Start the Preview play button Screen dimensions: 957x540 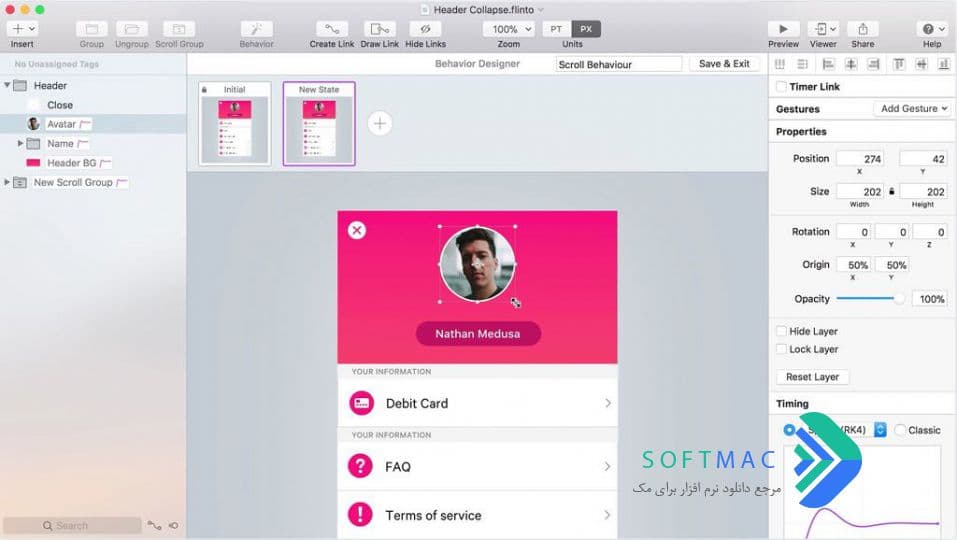(783, 29)
